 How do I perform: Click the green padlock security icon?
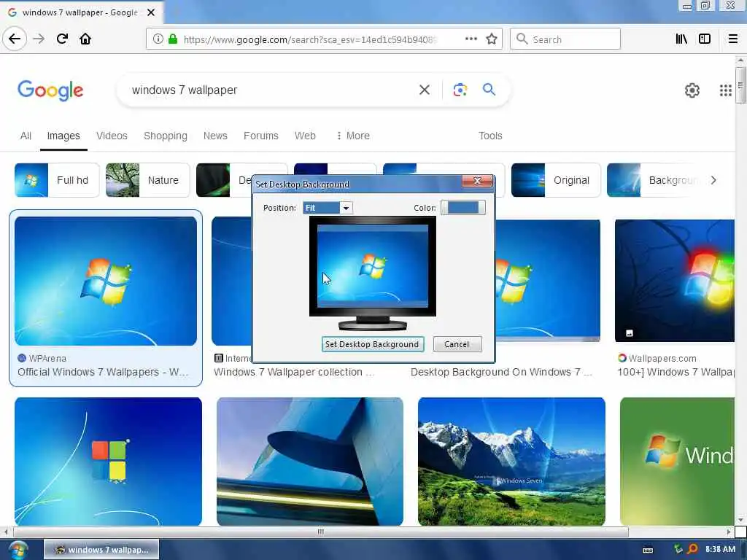173,39
